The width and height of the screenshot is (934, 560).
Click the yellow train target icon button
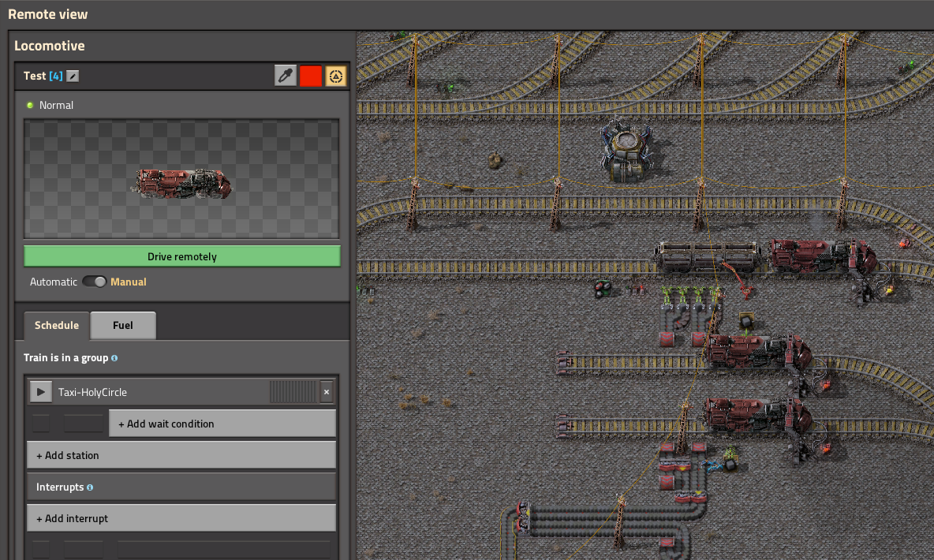[336, 76]
